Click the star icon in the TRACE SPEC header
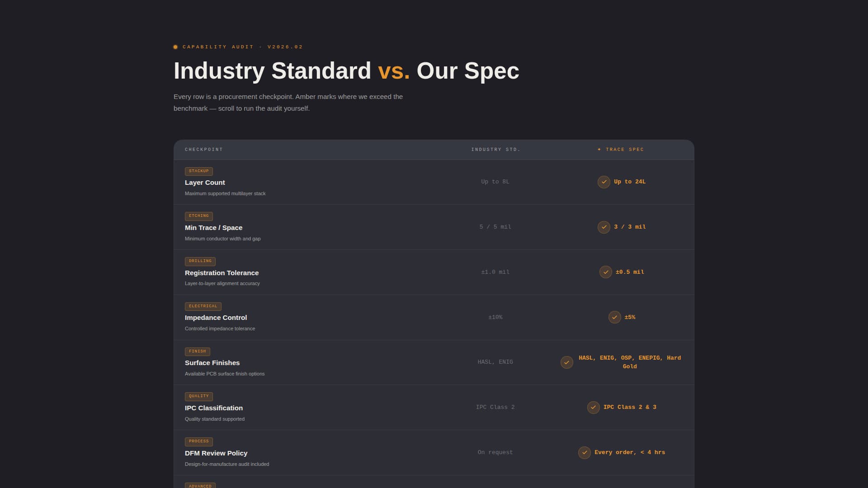Screen dimensions: 868x488 [x=599, y=149]
